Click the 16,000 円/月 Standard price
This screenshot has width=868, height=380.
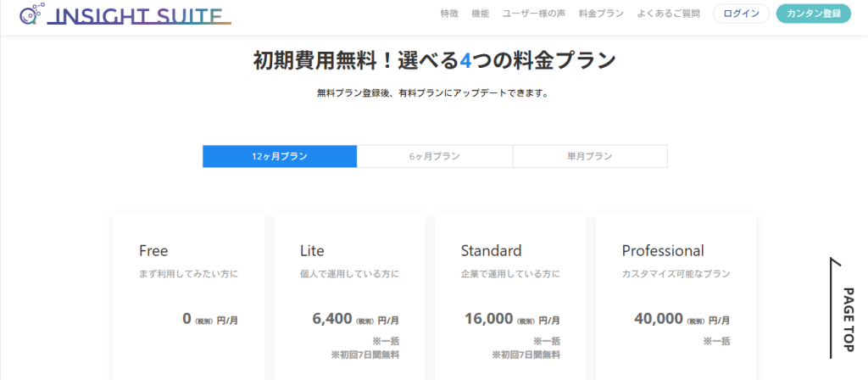[x=511, y=320]
